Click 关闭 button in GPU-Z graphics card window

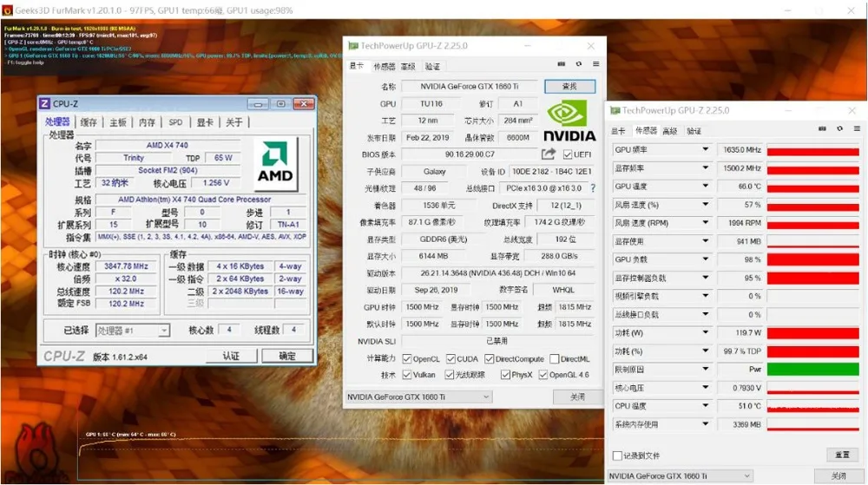click(577, 397)
